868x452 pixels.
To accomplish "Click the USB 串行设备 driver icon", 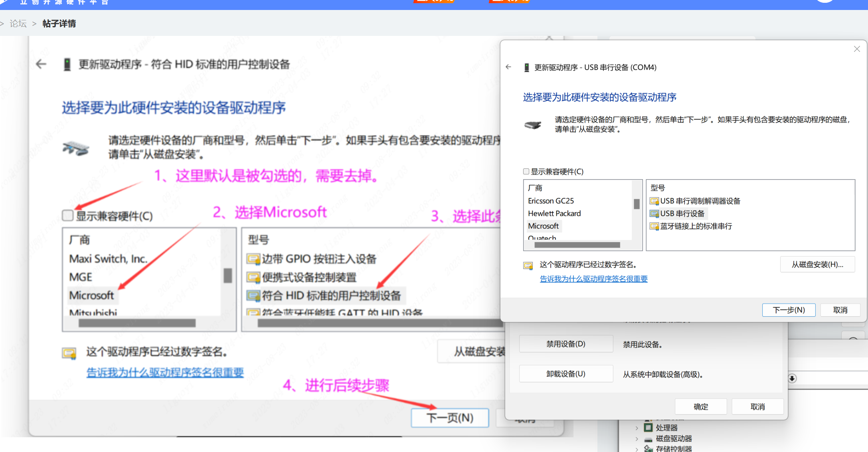I will (x=654, y=214).
